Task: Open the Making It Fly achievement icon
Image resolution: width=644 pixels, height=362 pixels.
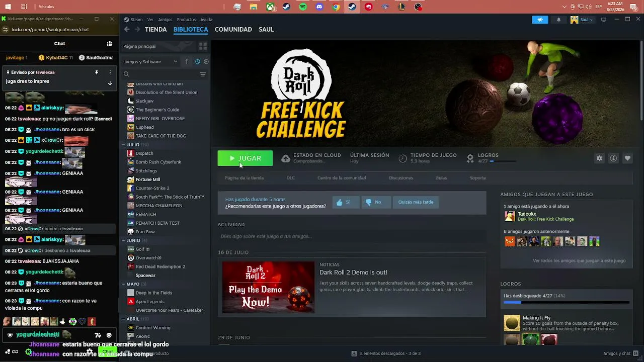Action: [x=512, y=323]
